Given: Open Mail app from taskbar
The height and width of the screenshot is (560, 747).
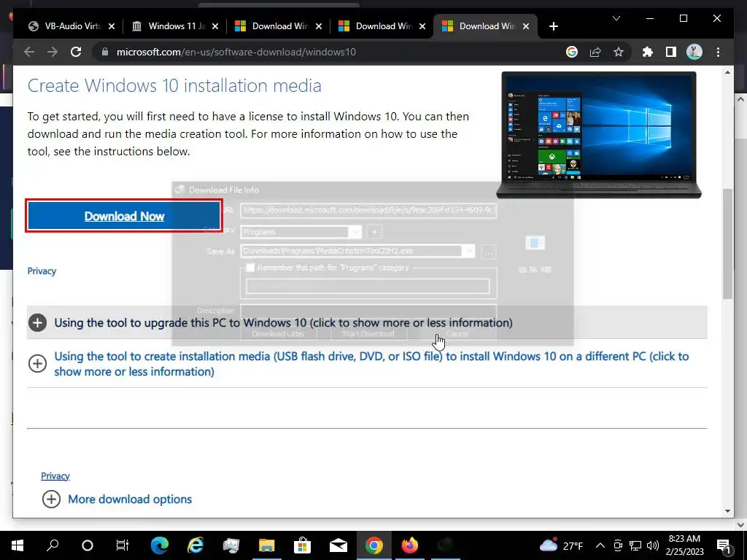Looking at the screenshot, I should pyautogui.click(x=338, y=545).
